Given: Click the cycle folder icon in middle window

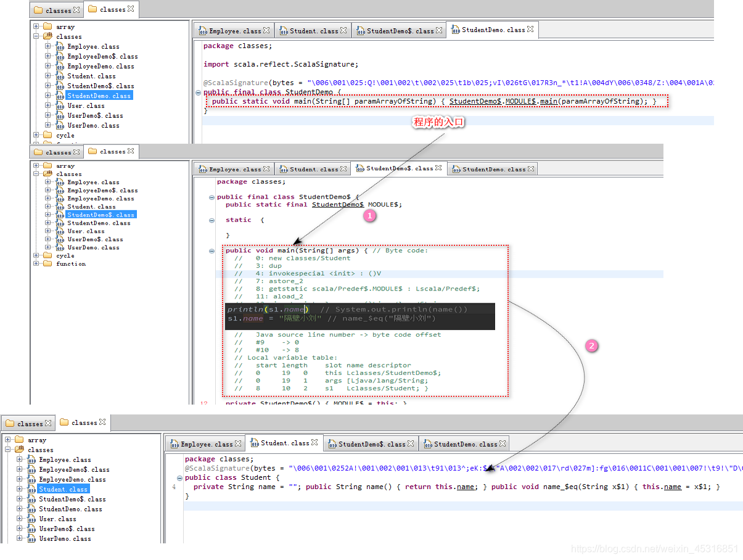Looking at the screenshot, I should pyautogui.click(x=47, y=255).
